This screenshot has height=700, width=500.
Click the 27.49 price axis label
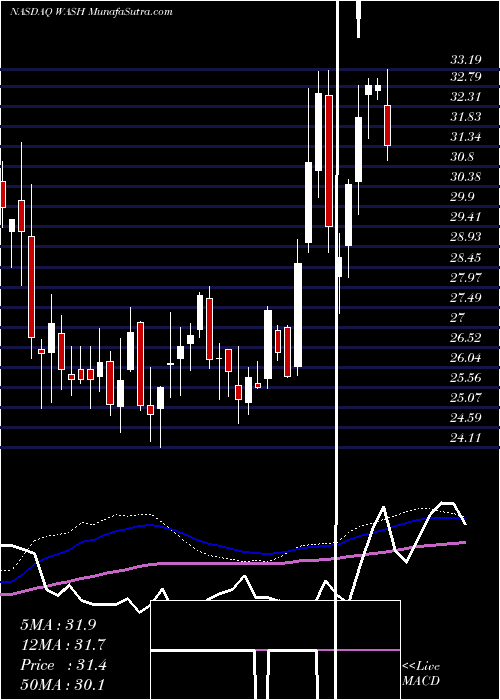point(466,297)
